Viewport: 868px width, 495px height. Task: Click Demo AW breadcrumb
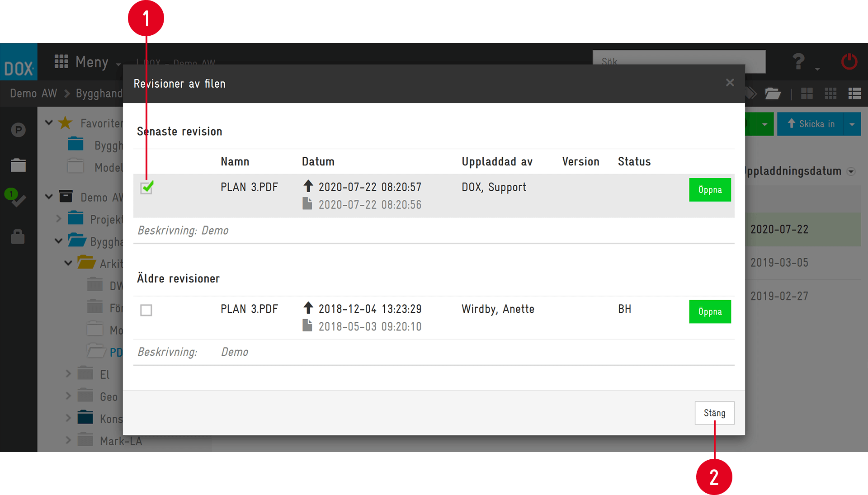tap(33, 93)
